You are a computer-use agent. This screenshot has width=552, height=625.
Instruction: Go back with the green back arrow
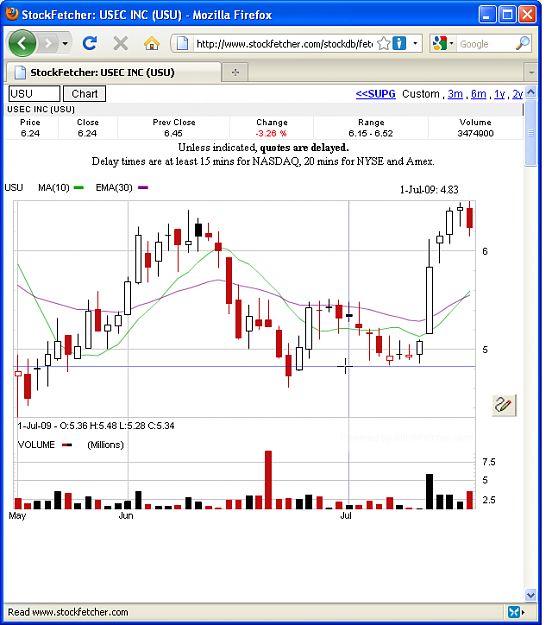(x=22, y=43)
